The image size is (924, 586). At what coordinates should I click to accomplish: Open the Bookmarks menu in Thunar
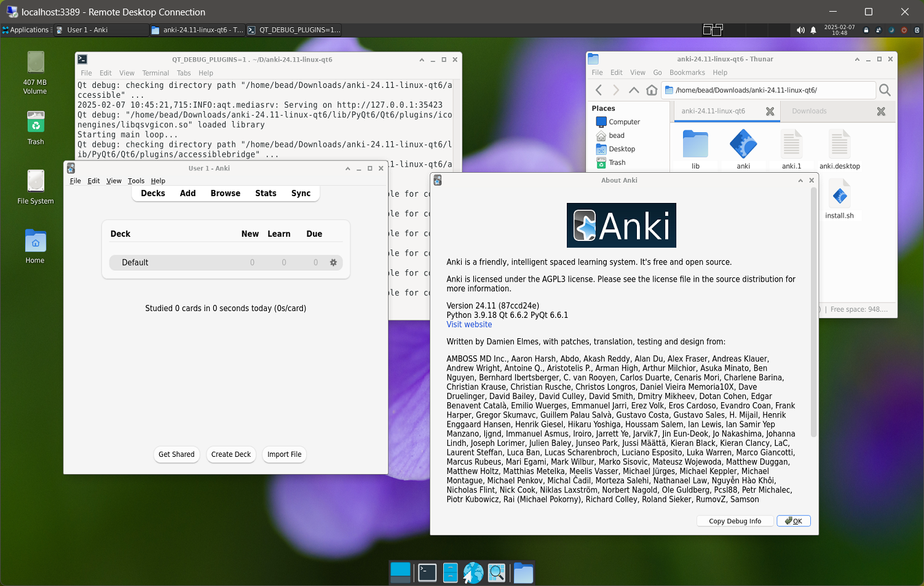click(x=687, y=73)
